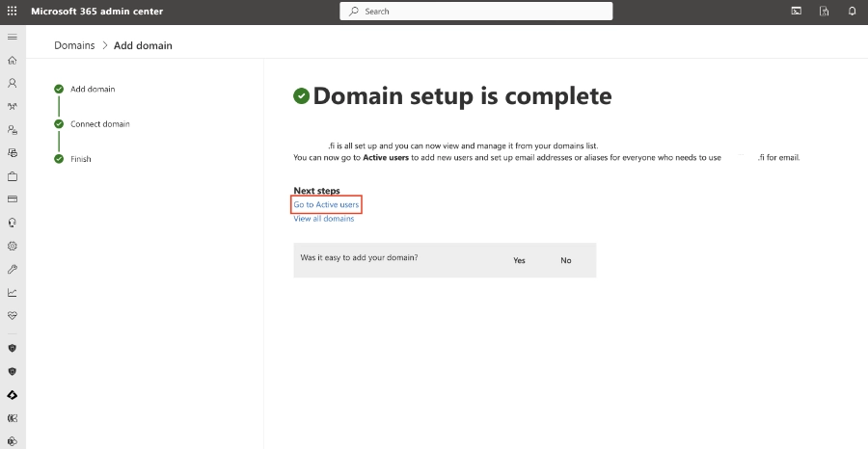Click the Search box in header
This screenshot has height=449, width=868.
[x=476, y=11]
